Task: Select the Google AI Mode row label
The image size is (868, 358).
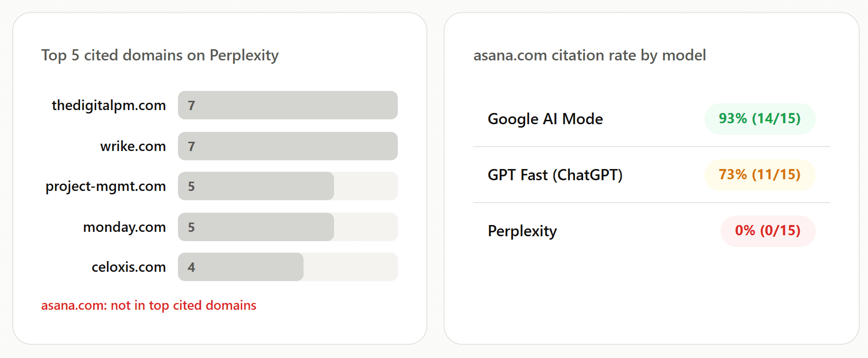Action: [545, 119]
